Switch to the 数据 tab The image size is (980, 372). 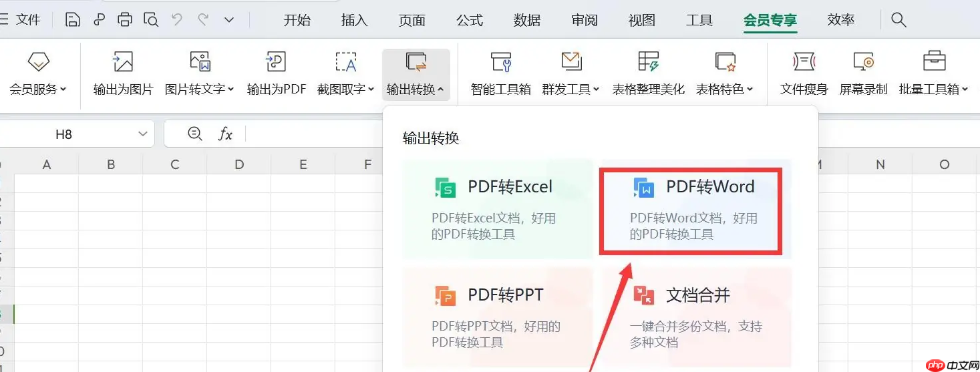click(527, 20)
